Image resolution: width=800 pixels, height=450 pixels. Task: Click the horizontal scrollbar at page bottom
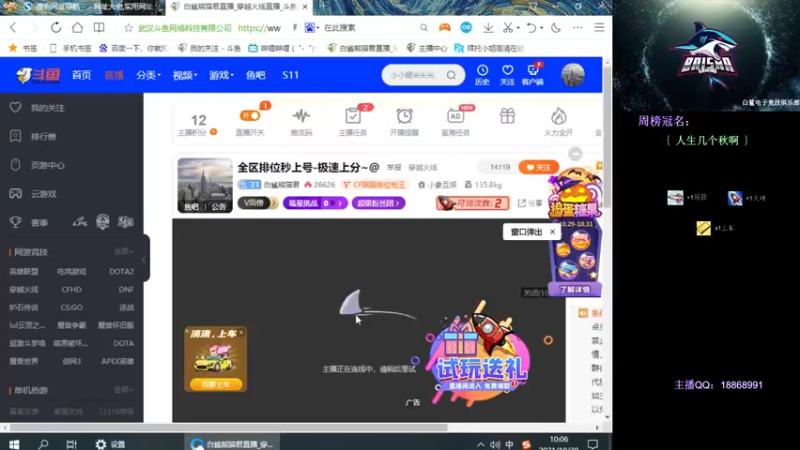click(229, 428)
